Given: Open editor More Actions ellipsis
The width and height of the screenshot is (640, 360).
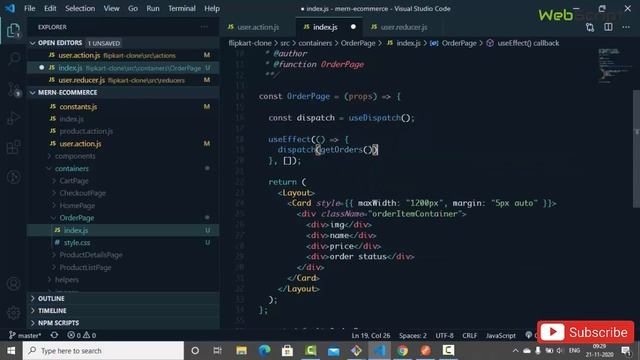Looking at the screenshot, I should click(626, 27).
